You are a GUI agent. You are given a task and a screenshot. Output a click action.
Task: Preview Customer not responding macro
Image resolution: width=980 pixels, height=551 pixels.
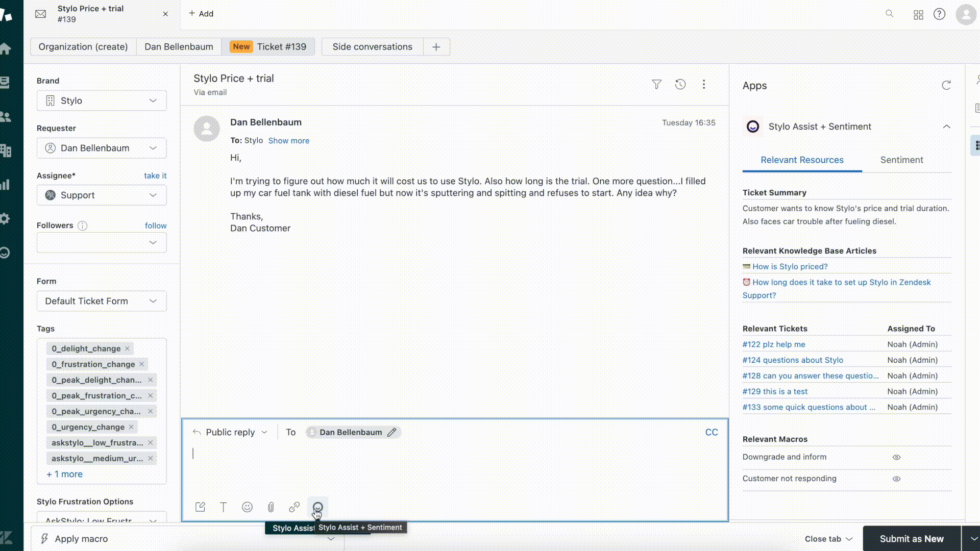(x=896, y=479)
